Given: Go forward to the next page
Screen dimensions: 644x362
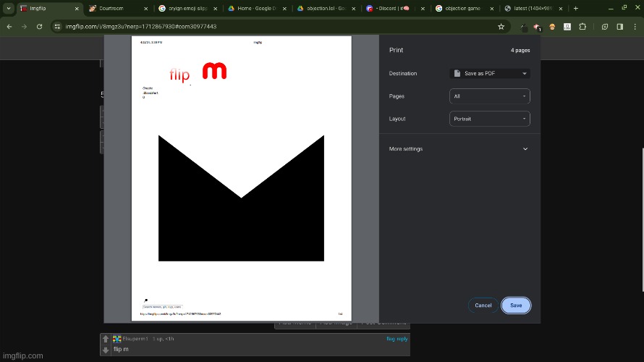Looking at the screenshot, I should pos(24,27).
